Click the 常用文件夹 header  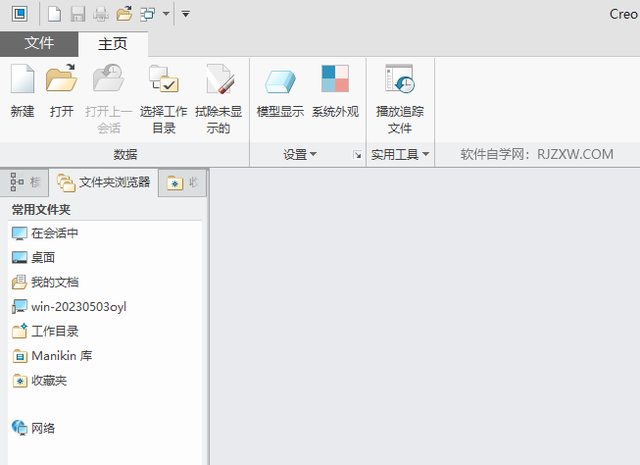[41, 209]
